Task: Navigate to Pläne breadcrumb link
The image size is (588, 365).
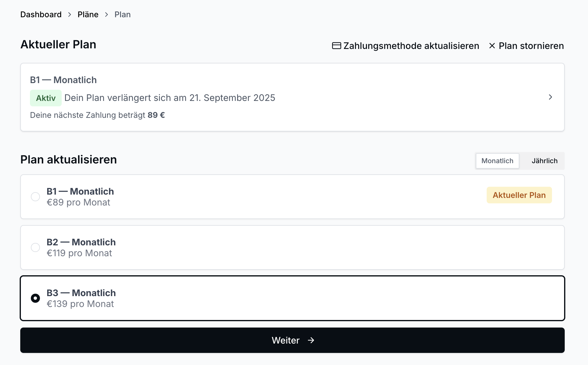Action: pyautogui.click(x=88, y=15)
